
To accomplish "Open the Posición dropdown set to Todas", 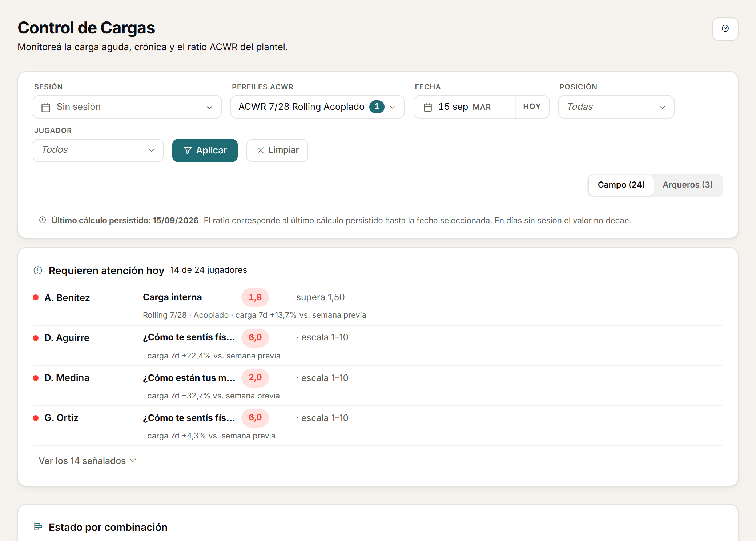I will coord(616,107).
